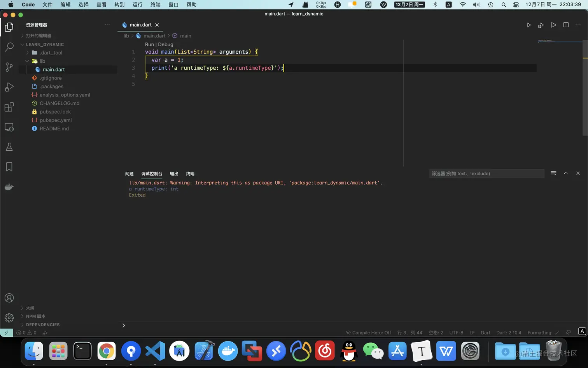Open the Search view in activity bar

point(9,47)
